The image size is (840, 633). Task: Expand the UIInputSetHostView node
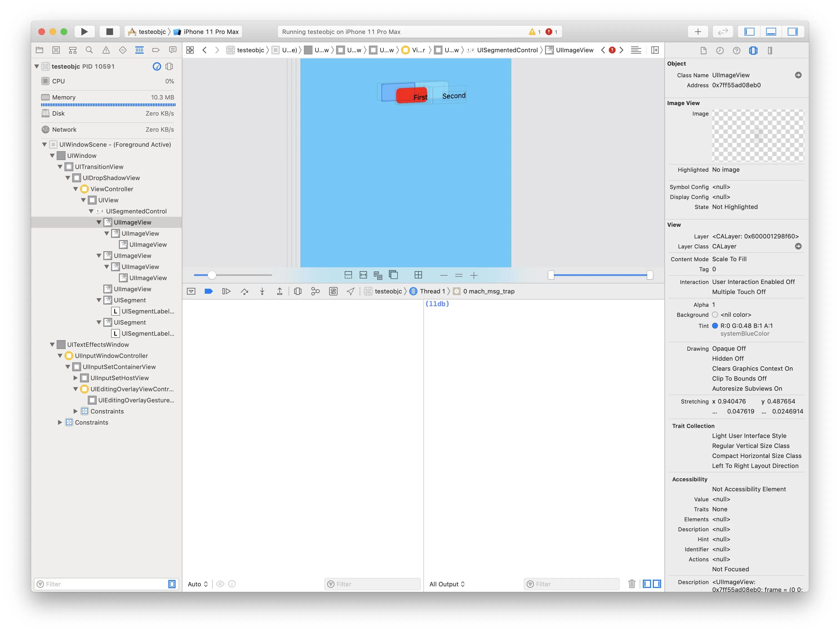click(x=76, y=378)
